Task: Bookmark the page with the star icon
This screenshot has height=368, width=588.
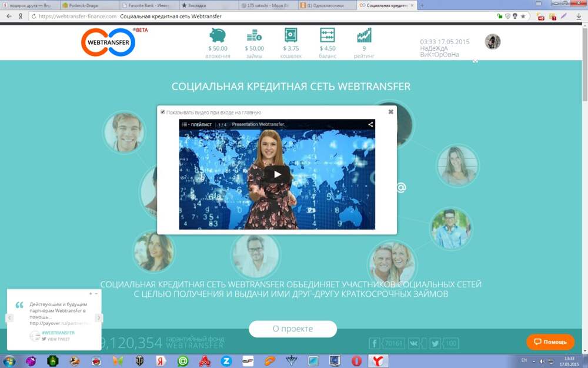Action: [x=523, y=16]
